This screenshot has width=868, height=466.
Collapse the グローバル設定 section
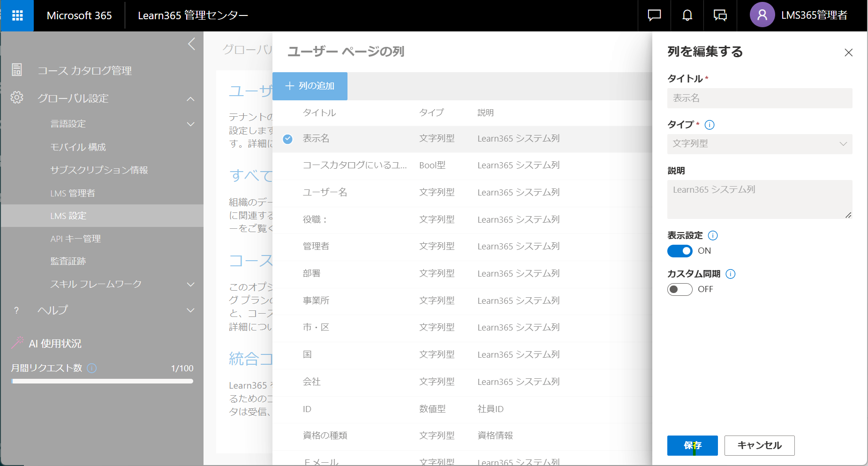tap(190, 99)
